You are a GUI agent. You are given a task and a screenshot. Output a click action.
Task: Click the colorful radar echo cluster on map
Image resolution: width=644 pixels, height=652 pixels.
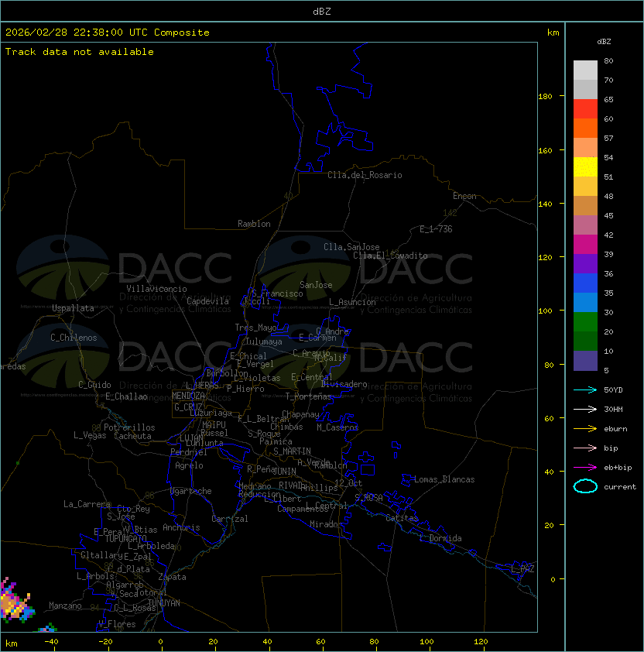15,600
